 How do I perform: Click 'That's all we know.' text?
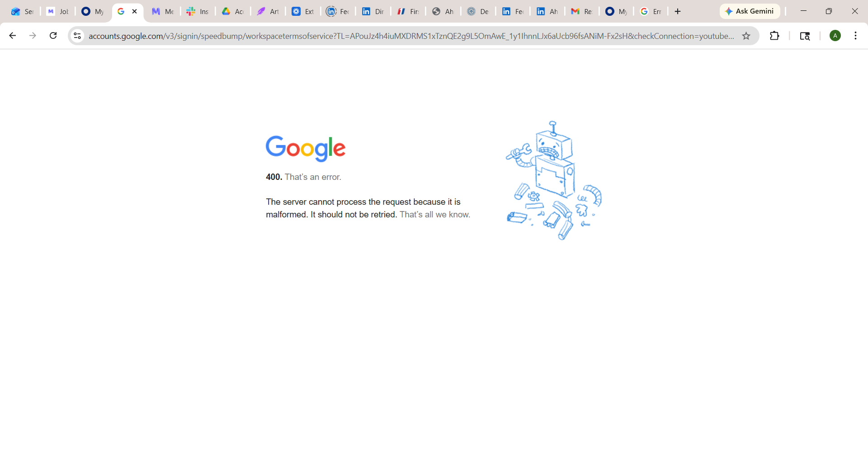435,215
